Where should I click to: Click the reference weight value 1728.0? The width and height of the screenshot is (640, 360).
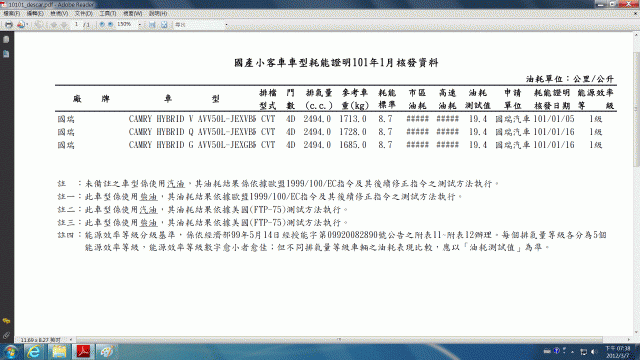pyautogui.click(x=353, y=132)
